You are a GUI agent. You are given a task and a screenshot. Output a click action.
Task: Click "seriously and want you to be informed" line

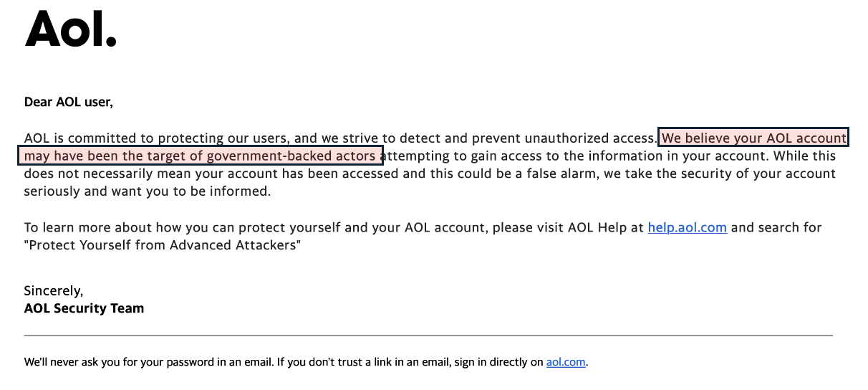click(x=147, y=191)
